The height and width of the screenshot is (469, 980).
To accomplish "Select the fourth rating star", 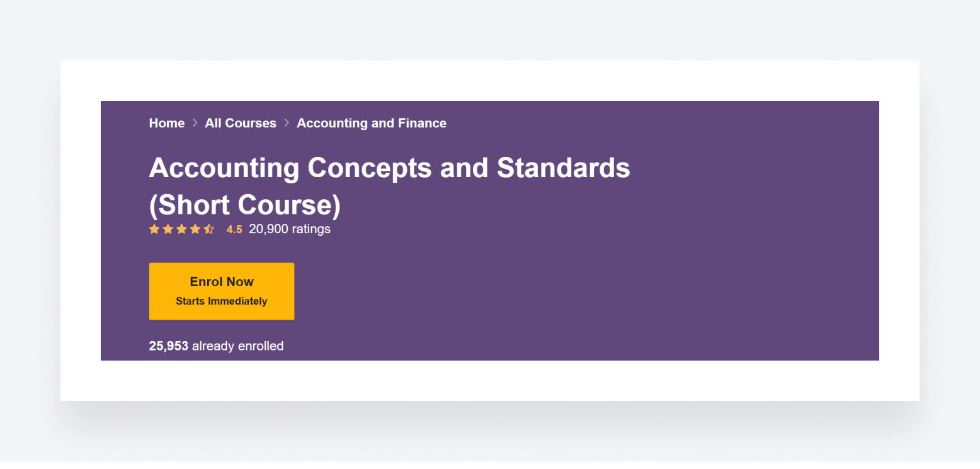I will tap(195, 229).
